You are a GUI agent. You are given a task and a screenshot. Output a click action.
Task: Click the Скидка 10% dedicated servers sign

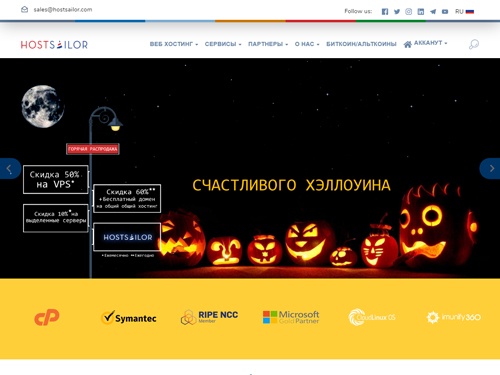pos(56,218)
